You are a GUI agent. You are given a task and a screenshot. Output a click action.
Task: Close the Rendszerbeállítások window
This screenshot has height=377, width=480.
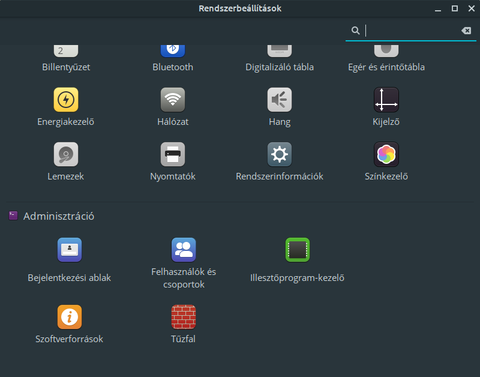tap(471, 8)
